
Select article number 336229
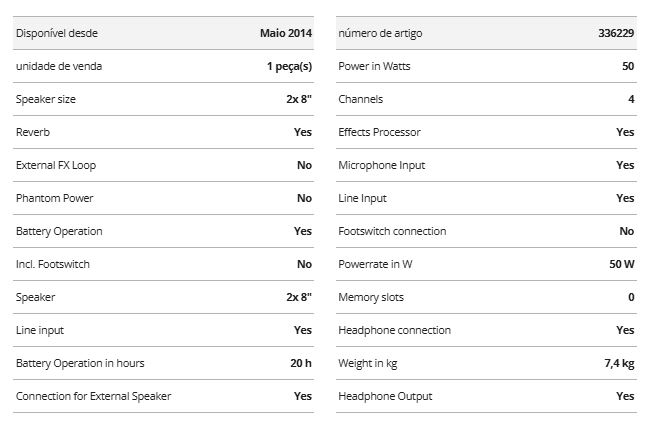pyautogui.click(x=616, y=33)
